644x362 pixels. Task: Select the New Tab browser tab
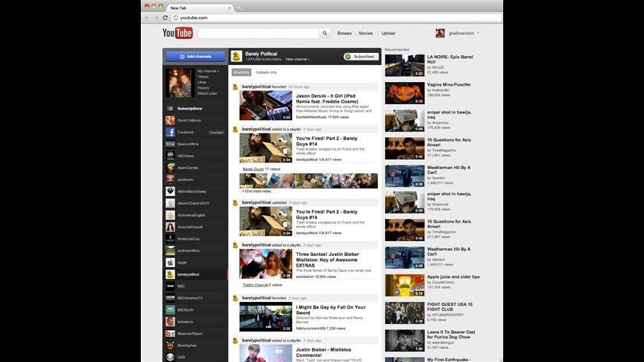[200, 8]
